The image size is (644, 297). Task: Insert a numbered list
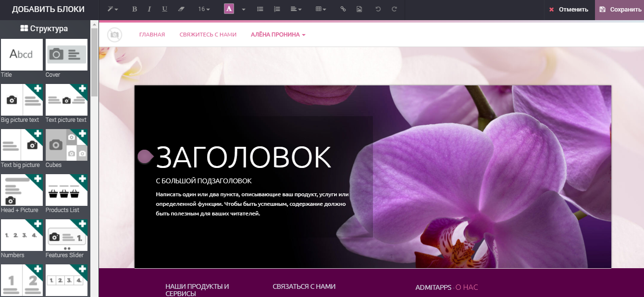[x=276, y=9]
